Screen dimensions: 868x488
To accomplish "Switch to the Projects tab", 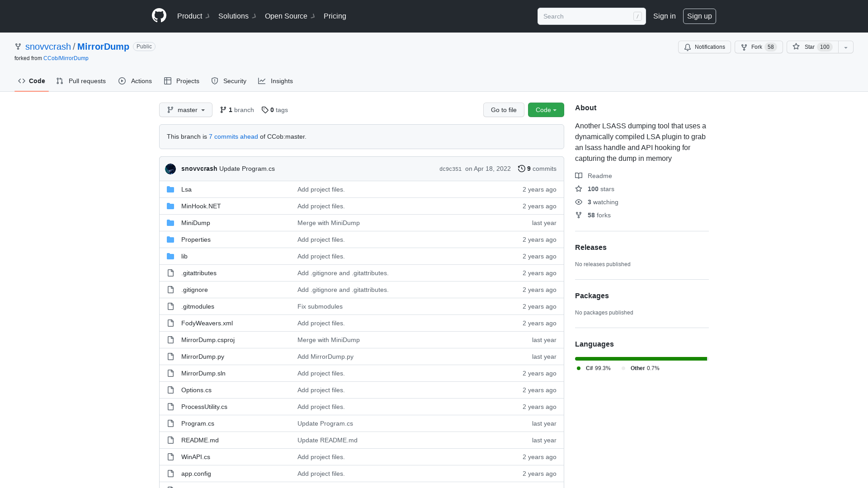I will (x=182, y=81).
